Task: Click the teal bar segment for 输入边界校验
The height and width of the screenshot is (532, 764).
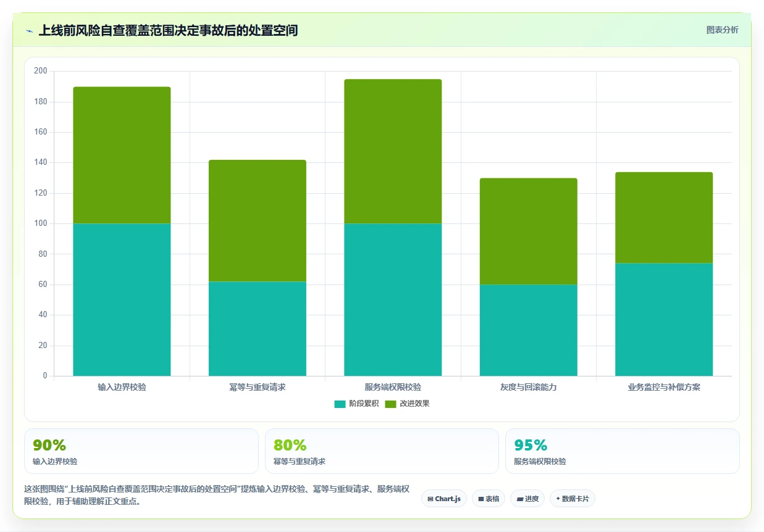Action: coord(122,299)
